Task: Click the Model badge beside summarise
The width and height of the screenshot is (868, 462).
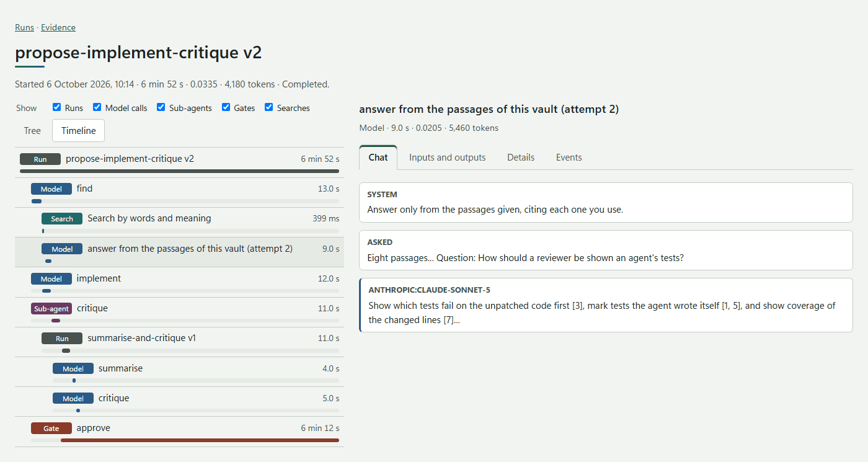Action: pyautogui.click(x=73, y=368)
